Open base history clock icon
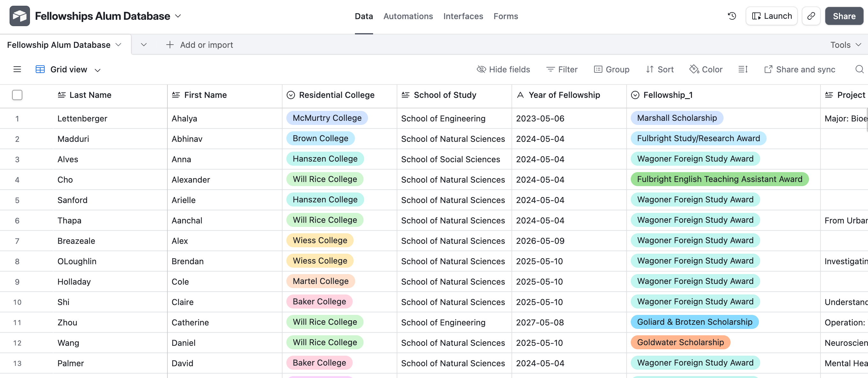The image size is (868, 378). click(x=732, y=16)
